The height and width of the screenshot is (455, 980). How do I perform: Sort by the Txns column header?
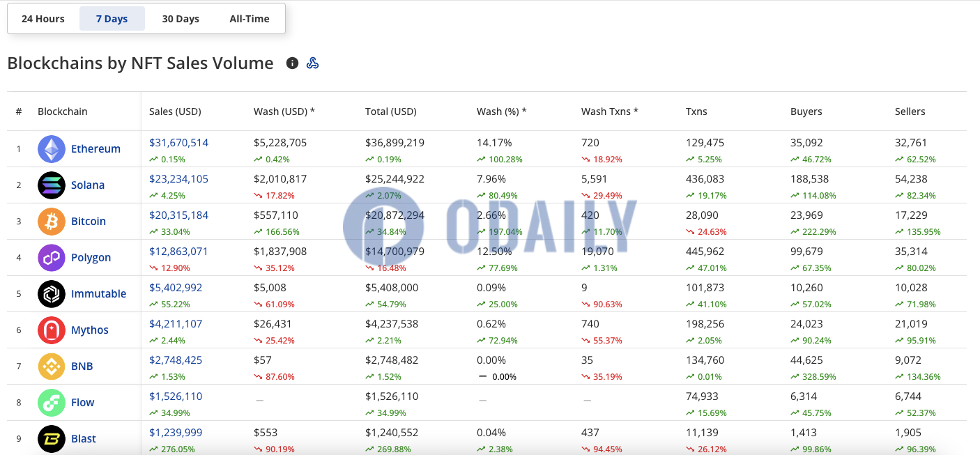coord(696,111)
